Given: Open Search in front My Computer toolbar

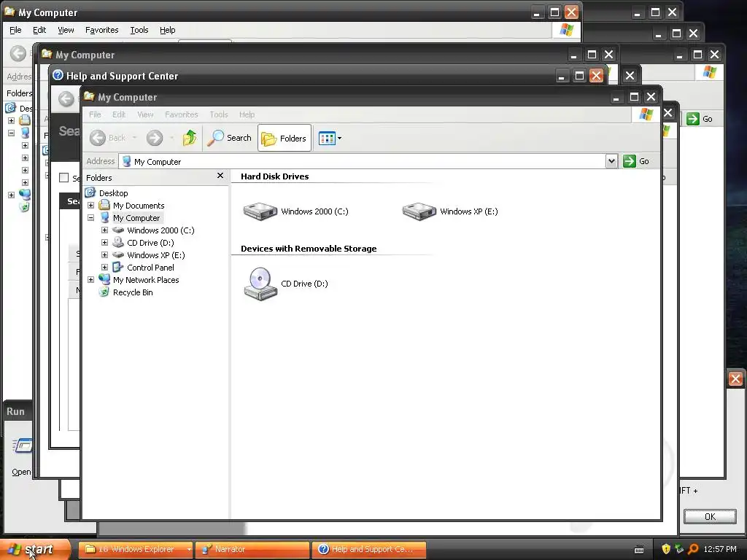Looking at the screenshot, I should point(229,138).
